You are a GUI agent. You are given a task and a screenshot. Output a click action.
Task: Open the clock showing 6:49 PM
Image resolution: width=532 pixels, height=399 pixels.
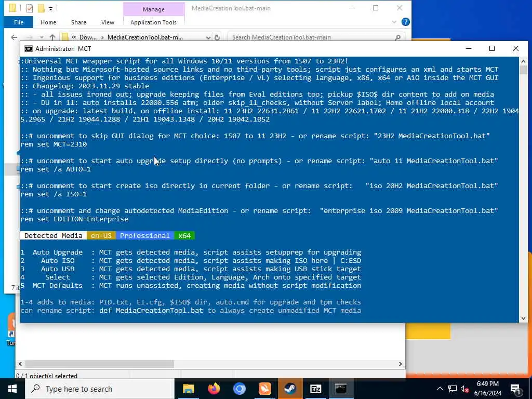click(487, 389)
